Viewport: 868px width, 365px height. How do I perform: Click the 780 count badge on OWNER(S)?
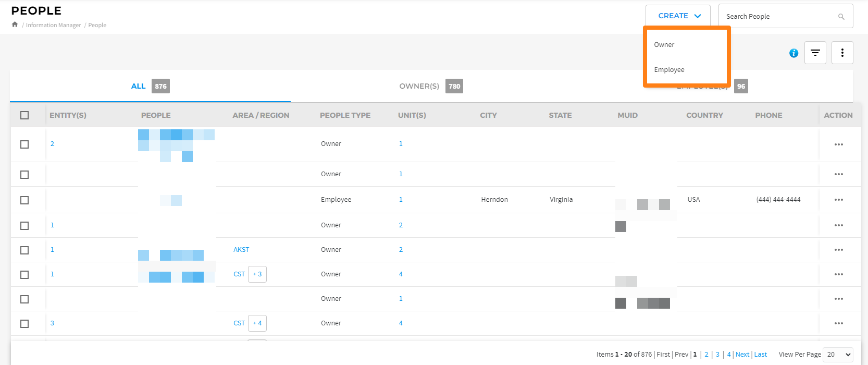[454, 86]
